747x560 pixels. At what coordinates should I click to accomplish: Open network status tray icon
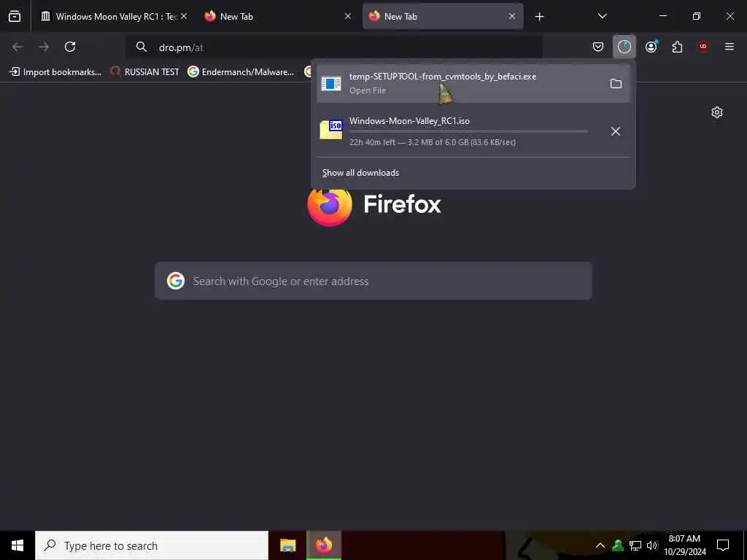point(635,545)
